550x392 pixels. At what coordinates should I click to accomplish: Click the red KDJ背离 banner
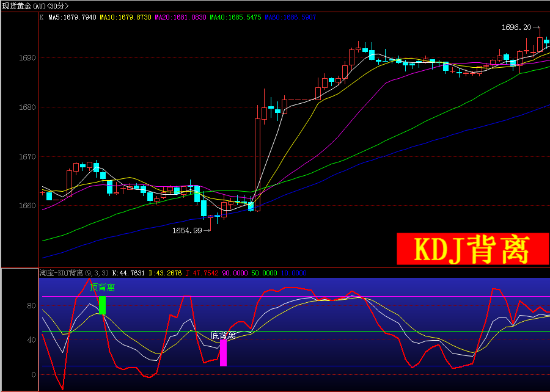coord(473,249)
